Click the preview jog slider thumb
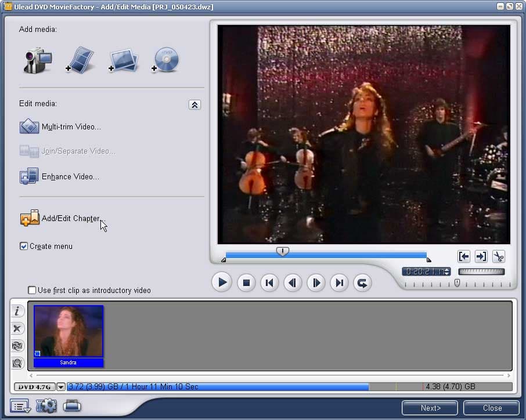526x420 pixels. (283, 251)
